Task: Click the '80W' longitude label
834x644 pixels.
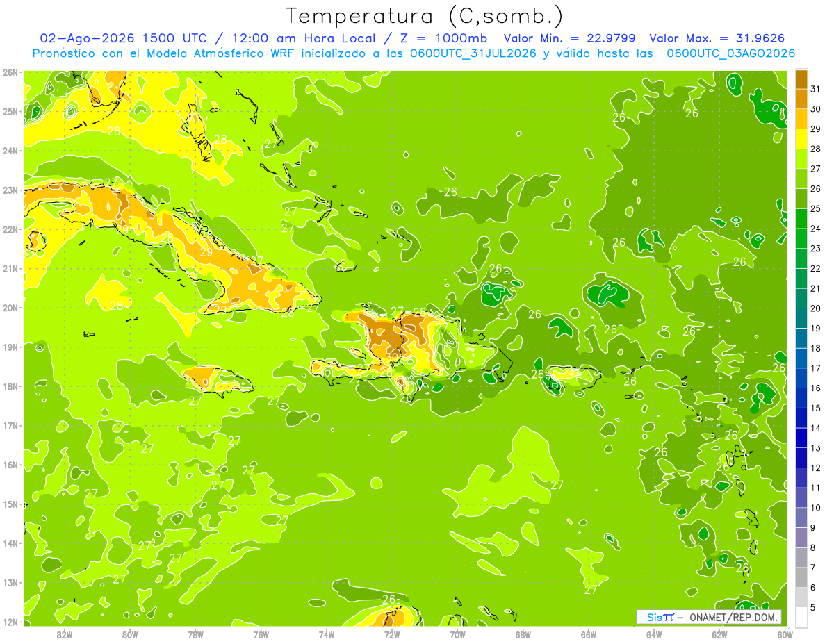Action: [x=130, y=634]
